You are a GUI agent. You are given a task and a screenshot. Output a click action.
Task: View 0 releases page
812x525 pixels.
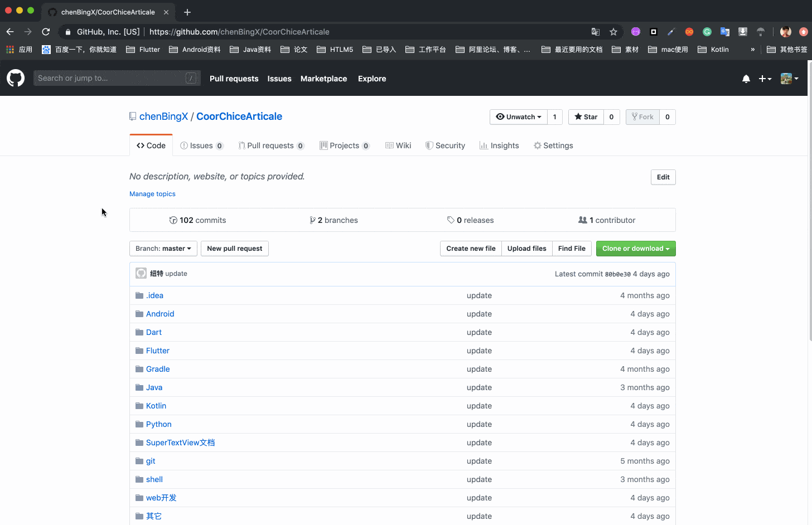point(470,220)
